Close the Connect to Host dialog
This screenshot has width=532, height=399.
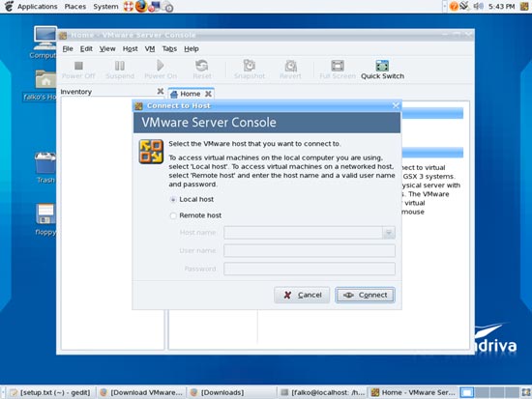click(396, 105)
